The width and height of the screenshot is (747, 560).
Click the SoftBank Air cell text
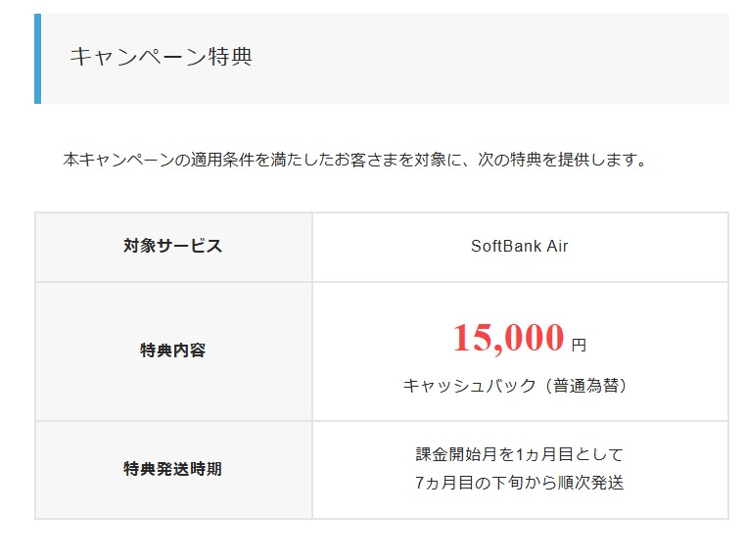tap(520, 246)
